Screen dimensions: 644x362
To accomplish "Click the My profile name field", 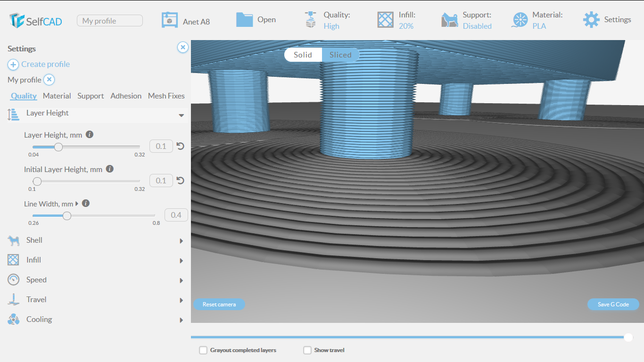I will click(110, 21).
